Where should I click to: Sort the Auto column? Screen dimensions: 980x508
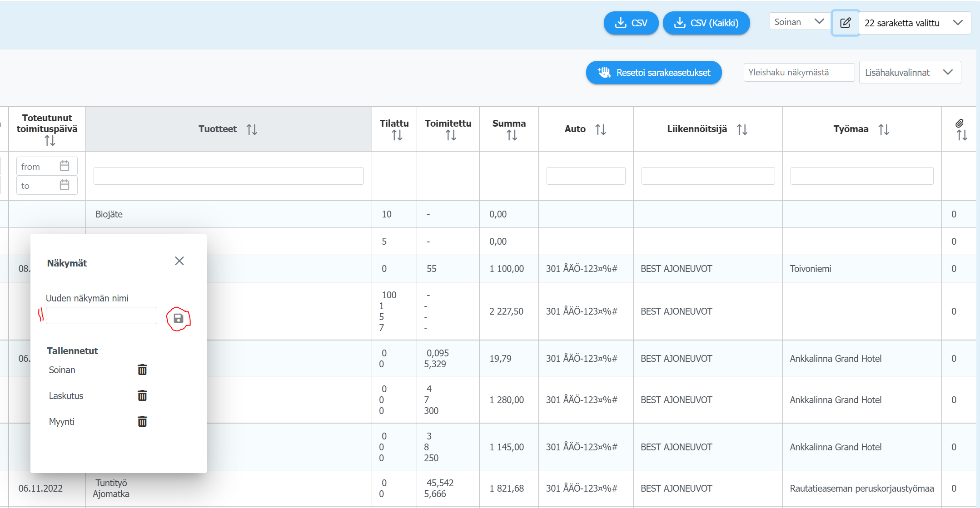601,129
